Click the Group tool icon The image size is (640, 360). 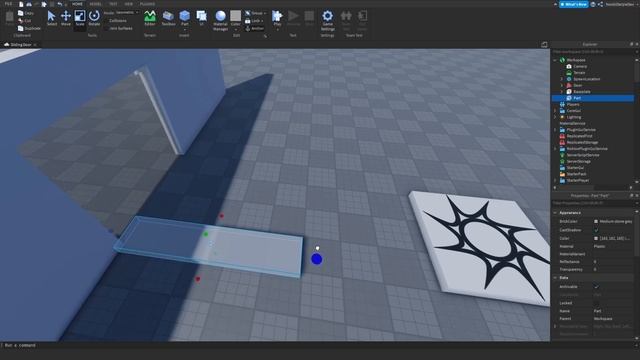(x=247, y=13)
